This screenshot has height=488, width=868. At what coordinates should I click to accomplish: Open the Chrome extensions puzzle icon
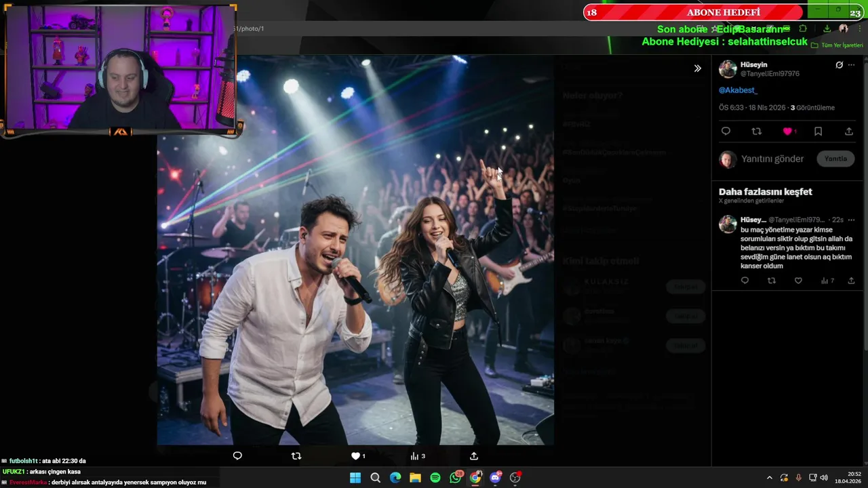[x=803, y=28]
